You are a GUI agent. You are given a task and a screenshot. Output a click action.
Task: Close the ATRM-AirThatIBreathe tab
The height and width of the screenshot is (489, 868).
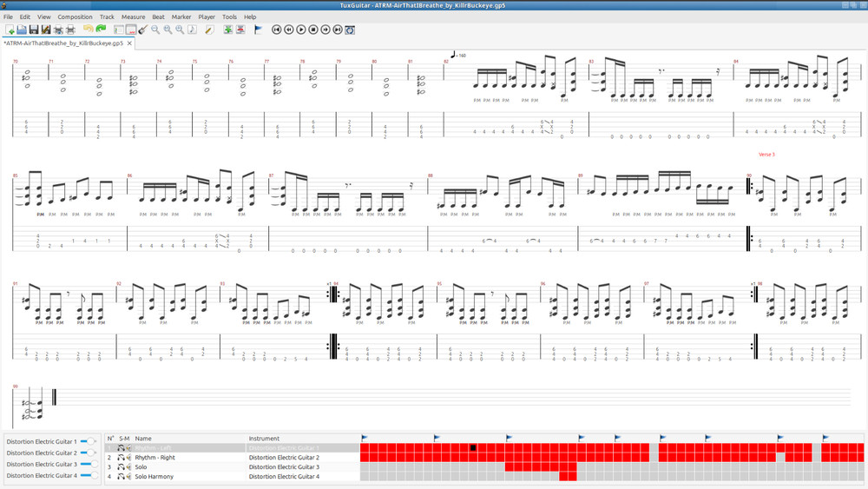[x=129, y=43]
